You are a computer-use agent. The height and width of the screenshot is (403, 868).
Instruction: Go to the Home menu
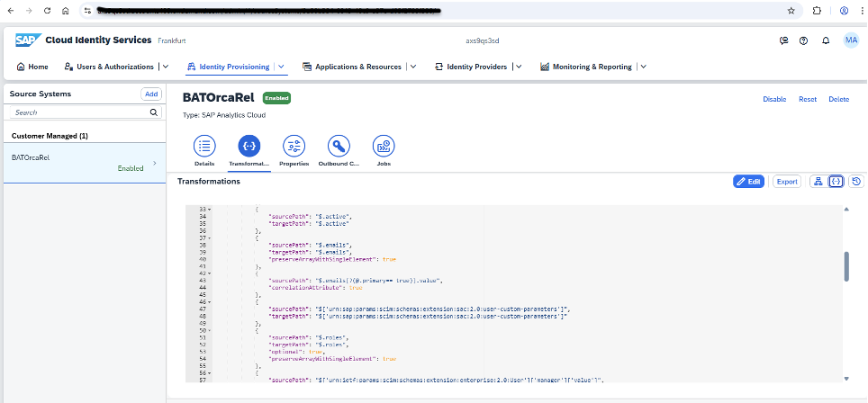coord(32,67)
